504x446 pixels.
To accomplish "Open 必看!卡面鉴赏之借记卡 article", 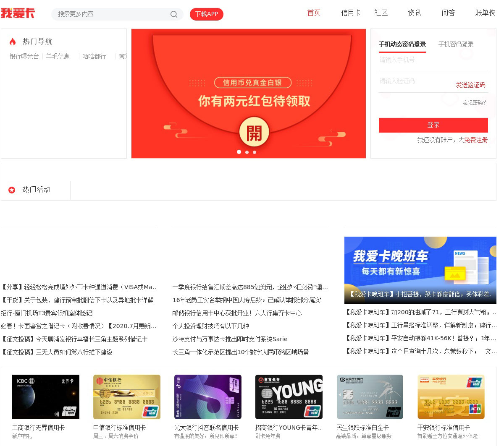I will point(79,326).
